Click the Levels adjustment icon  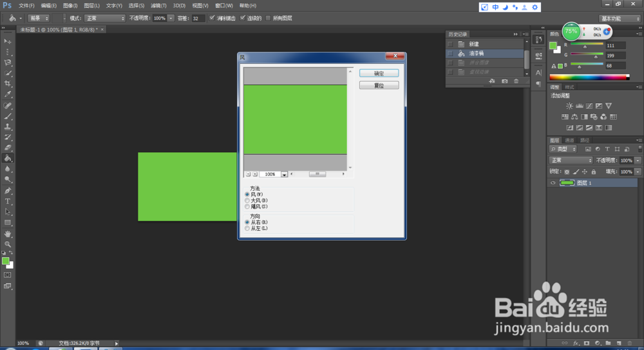click(x=580, y=106)
